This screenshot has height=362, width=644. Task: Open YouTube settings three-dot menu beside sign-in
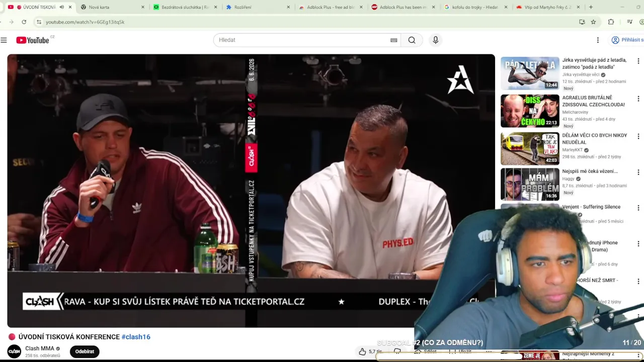pyautogui.click(x=598, y=40)
